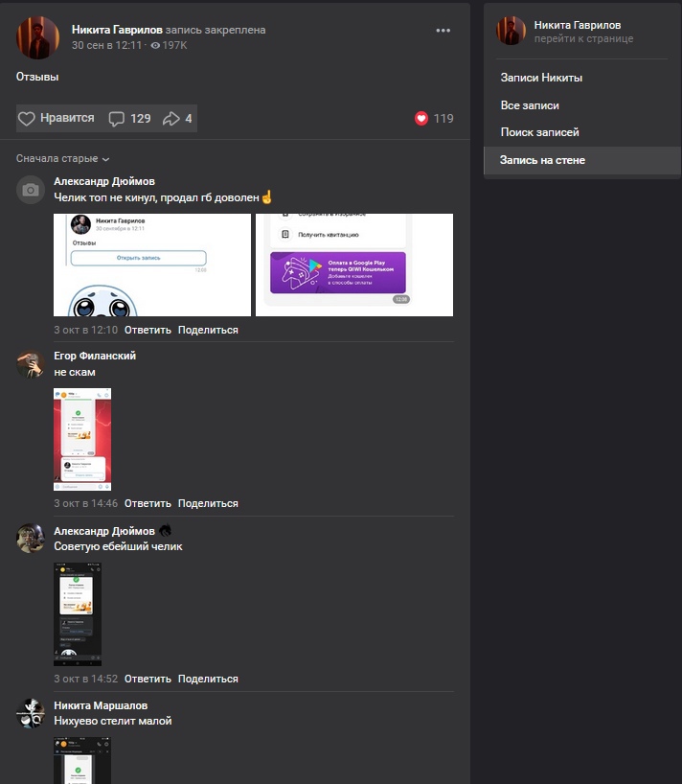Open the QIWI payment screenshot in first comment

[x=354, y=265]
